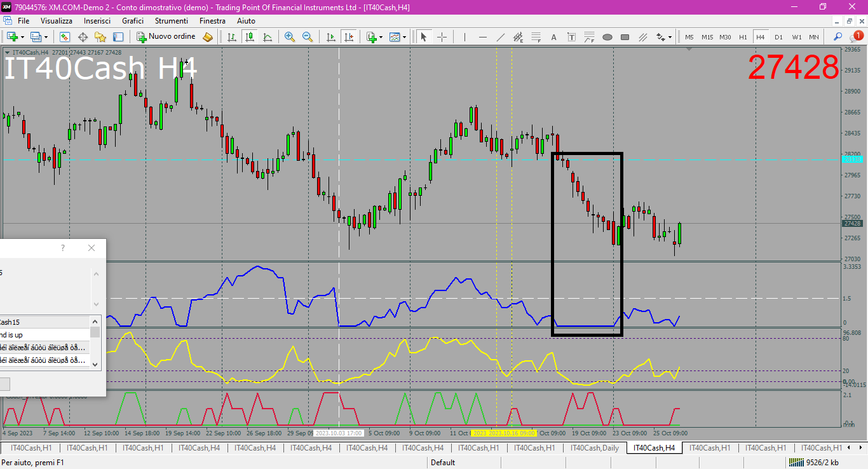This screenshot has width=868, height=469.
Task: Expand the arrows objects dropdown
Action: [670, 37]
